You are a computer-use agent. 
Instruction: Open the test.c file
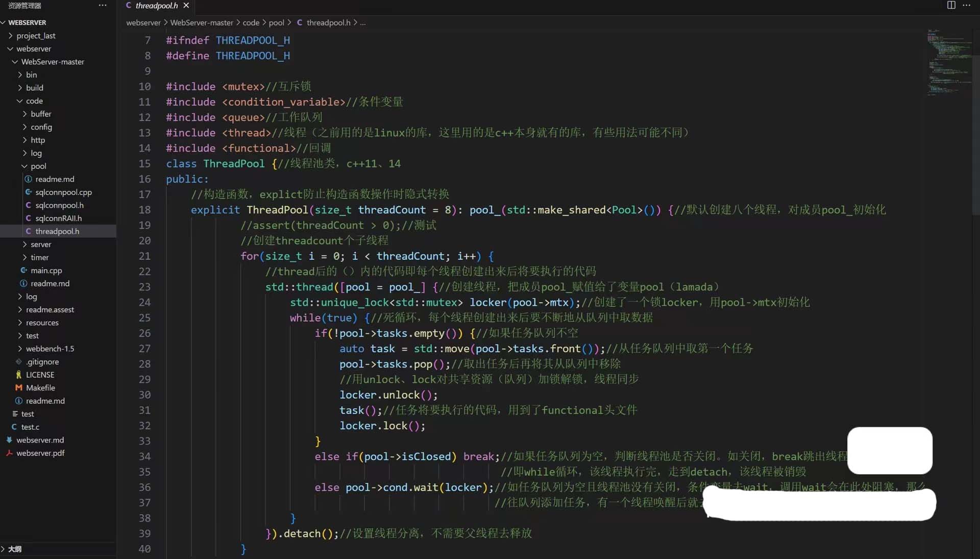(58, 427)
